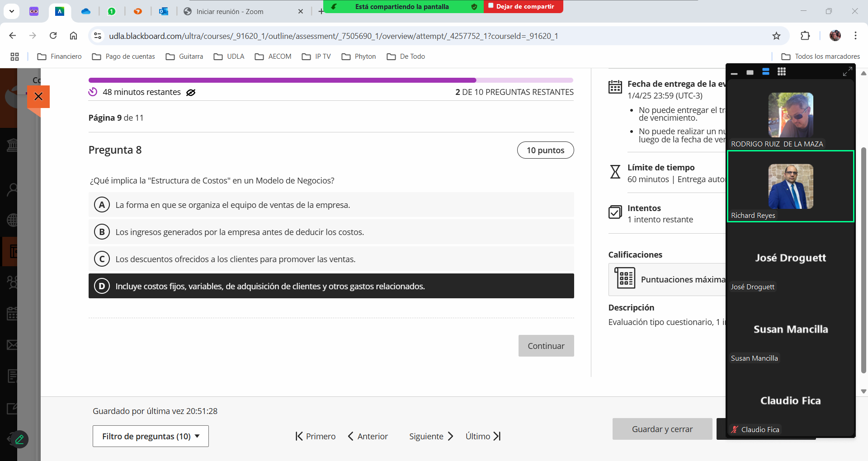Choose answer option B about ingresos
The image size is (868, 461).
pyautogui.click(x=240, y=232)
